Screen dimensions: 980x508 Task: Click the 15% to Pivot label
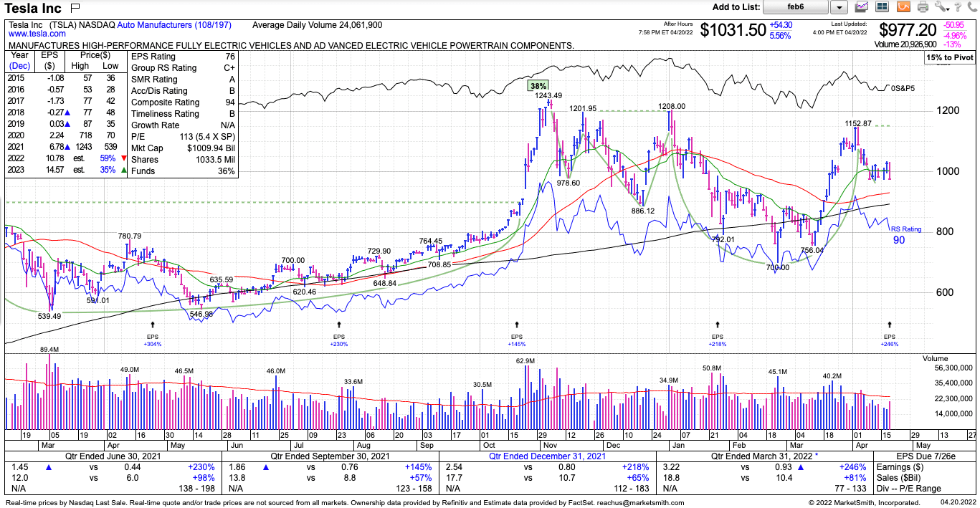tap(950, 57)
